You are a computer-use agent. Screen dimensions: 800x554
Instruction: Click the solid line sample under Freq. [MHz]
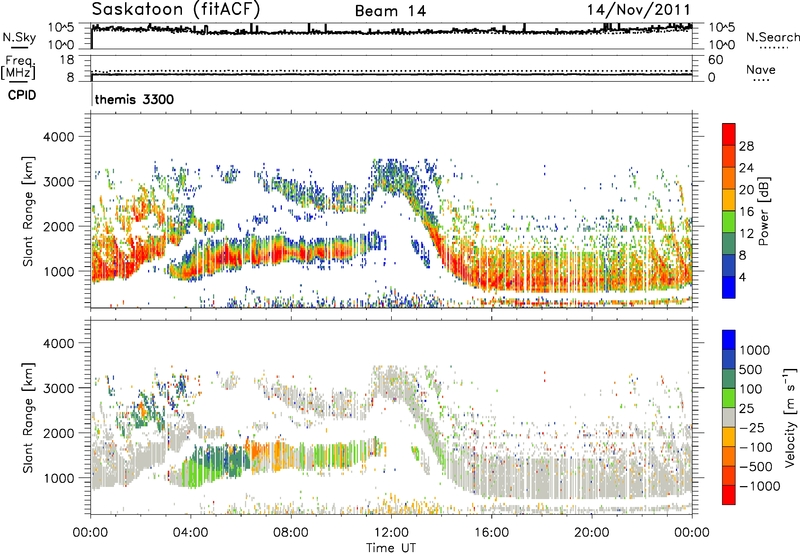(19, 82)
